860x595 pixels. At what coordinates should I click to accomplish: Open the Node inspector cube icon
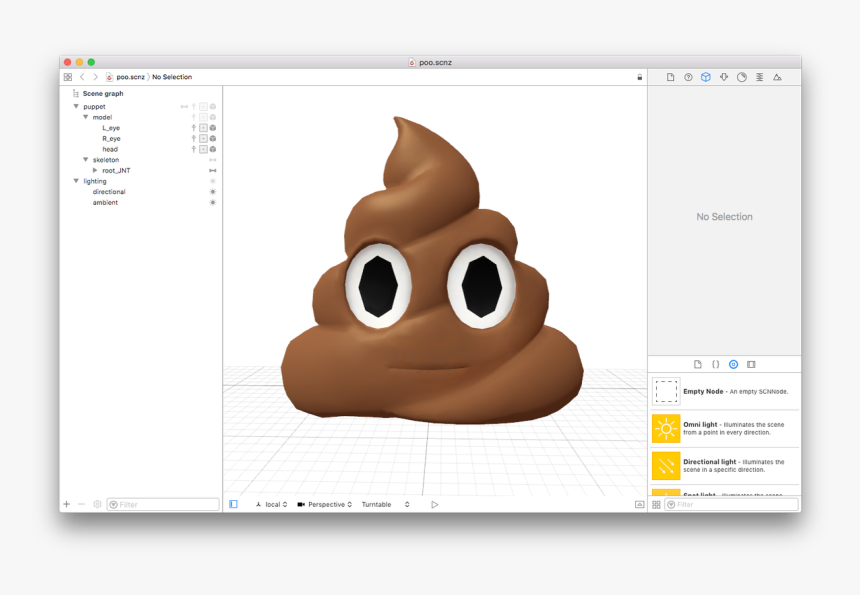click(705, 77)
